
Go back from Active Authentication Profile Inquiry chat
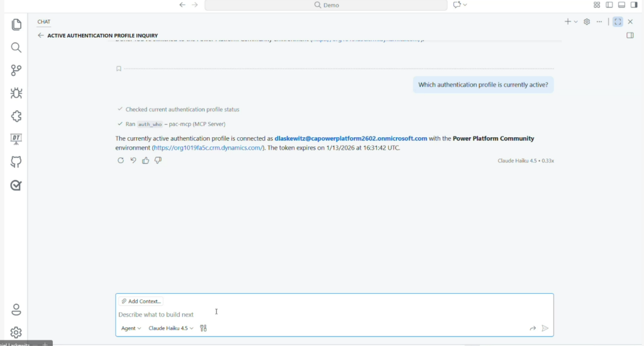point(40,35)
